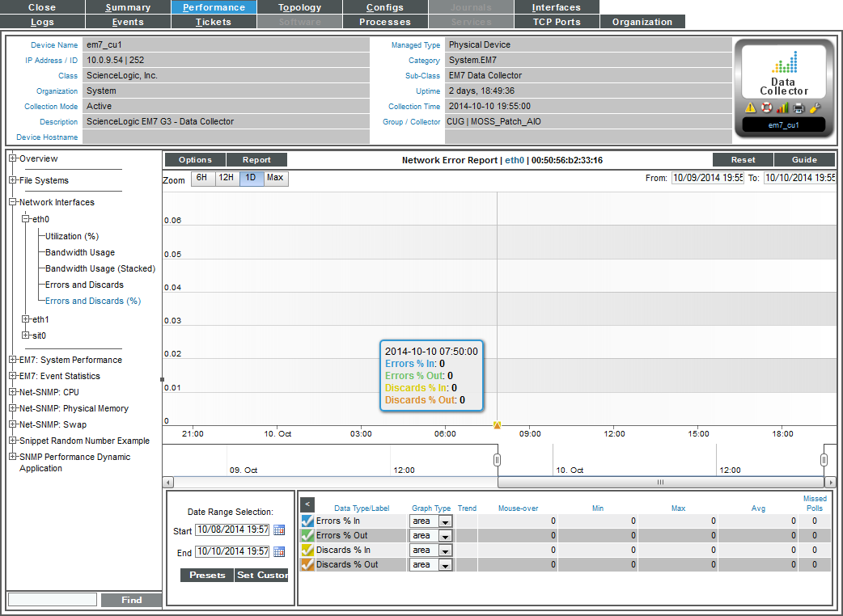Expand EM7: System Performance node
The height and width of the screenshot is (616, 843).
13,360
